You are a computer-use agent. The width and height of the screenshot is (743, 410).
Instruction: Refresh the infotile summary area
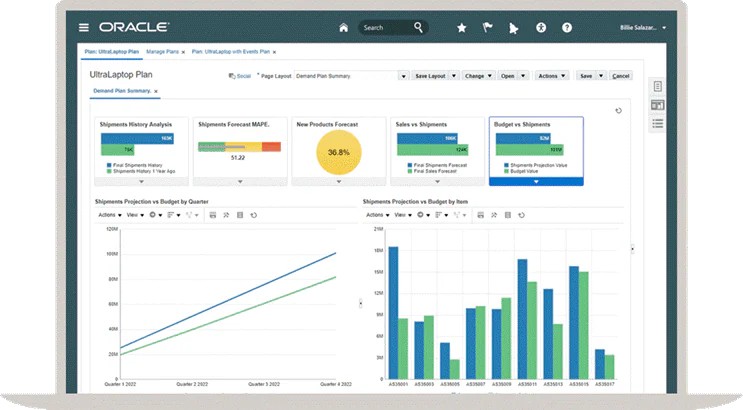618,110
